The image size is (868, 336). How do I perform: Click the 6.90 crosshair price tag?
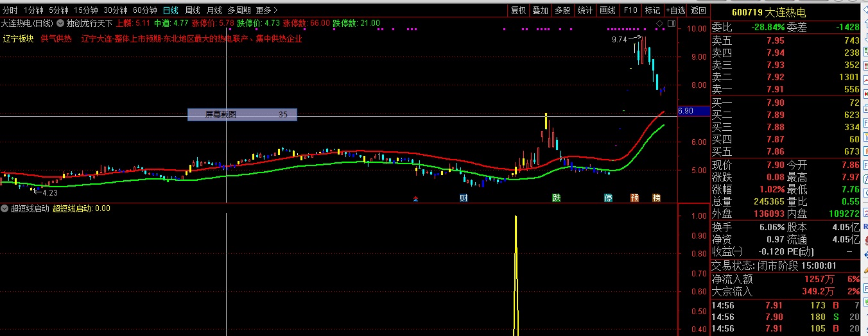693,111
